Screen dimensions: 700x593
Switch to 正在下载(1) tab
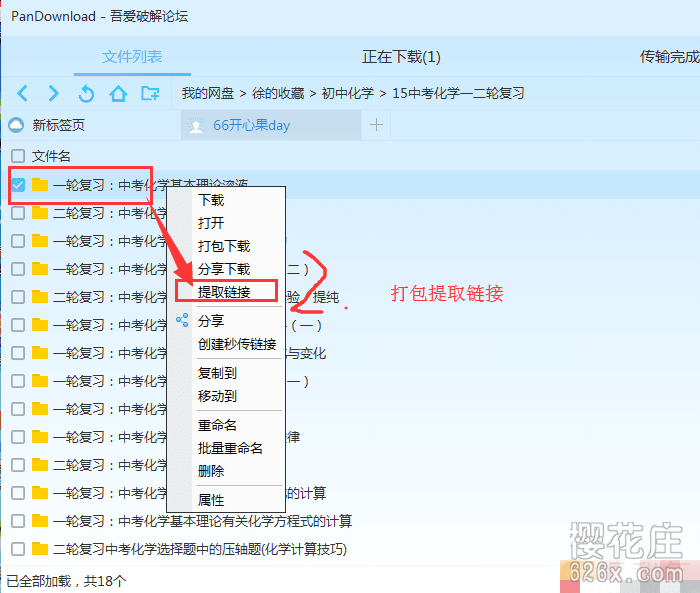point(401,57)
